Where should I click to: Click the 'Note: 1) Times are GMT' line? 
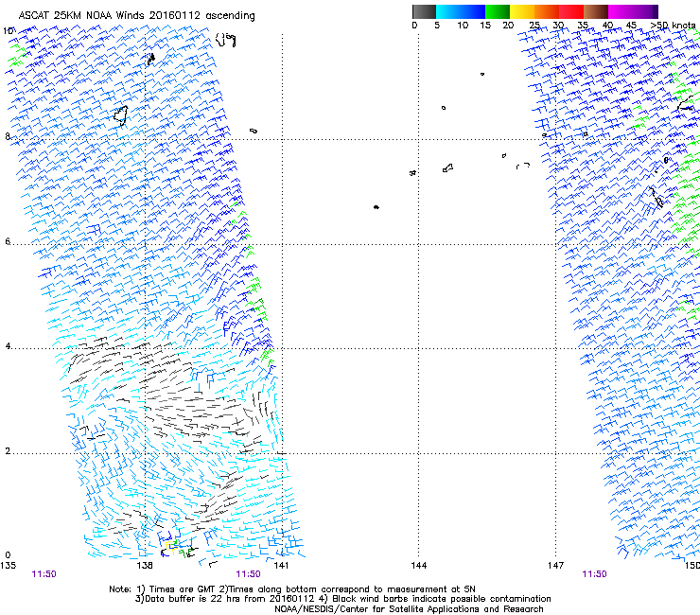point(292,589)
